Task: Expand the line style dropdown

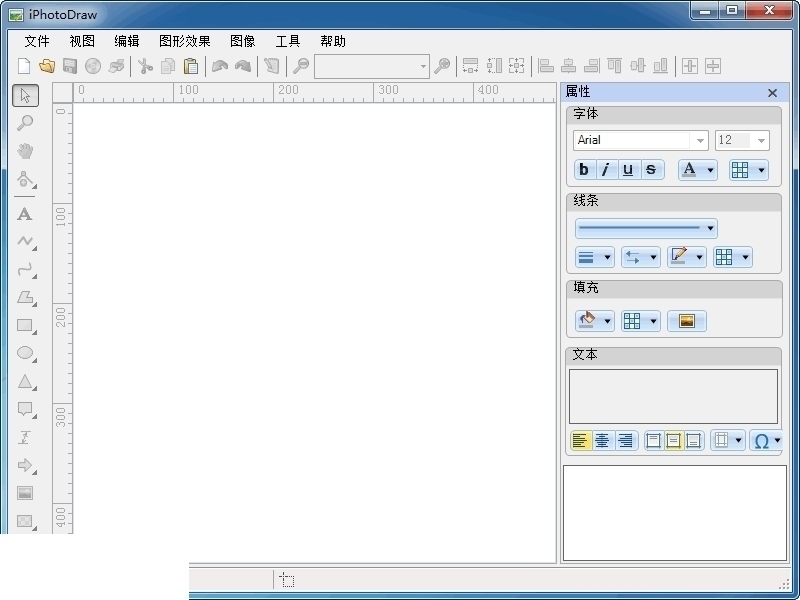Action: pyautogui.click(x=711, y=229)
